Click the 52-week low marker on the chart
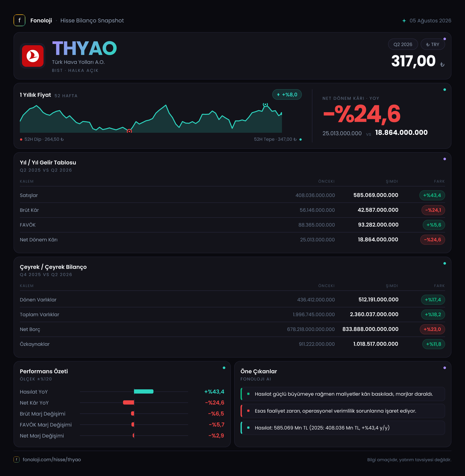The image size is (465, 476). (129, 131)
